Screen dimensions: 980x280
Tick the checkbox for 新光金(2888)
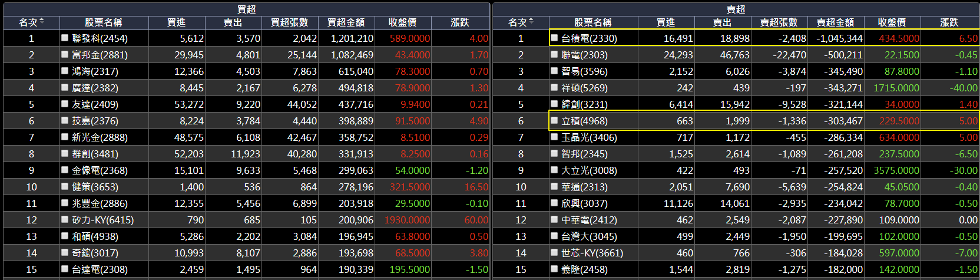(x=65, y=137)
